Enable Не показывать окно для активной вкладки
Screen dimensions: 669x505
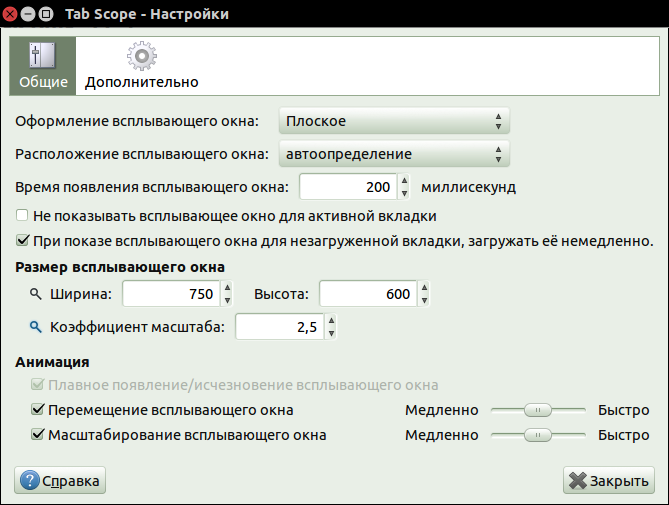(x=22, y=215)
